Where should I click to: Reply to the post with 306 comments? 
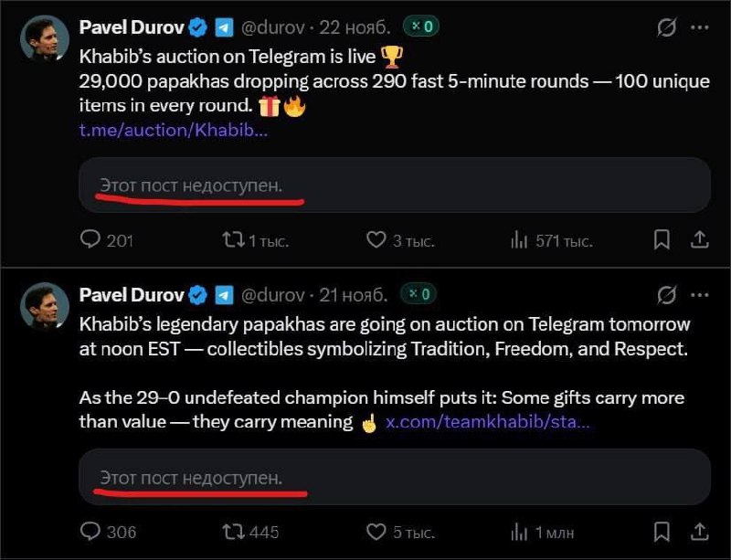(90, 531)
